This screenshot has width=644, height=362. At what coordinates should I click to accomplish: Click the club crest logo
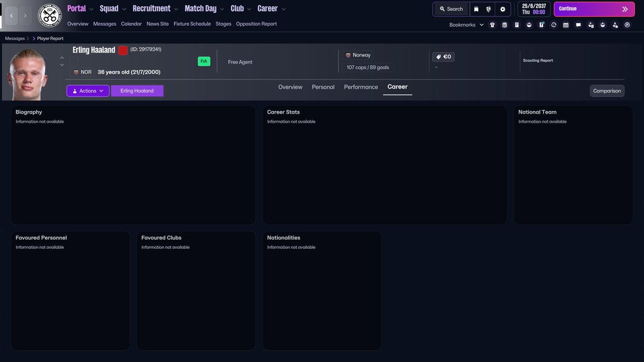click(49, 16)
